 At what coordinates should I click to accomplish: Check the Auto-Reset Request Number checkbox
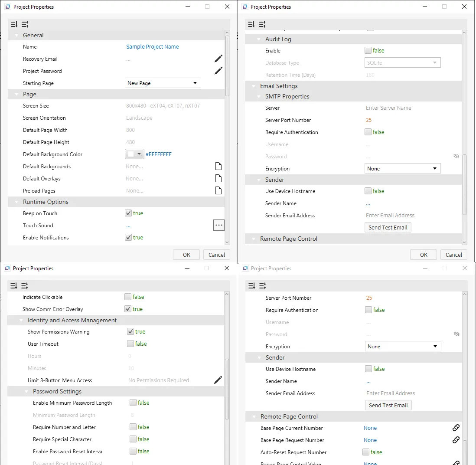click(366, 452)
